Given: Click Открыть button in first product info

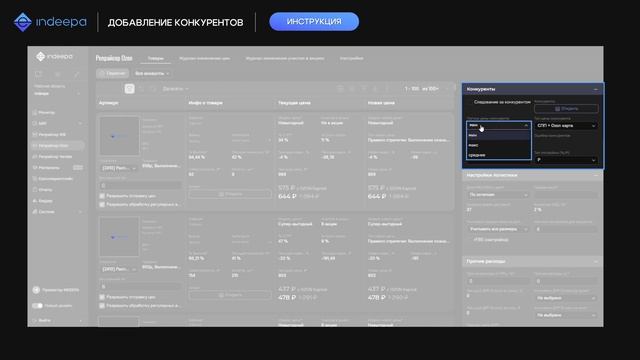Looking at the screenshot, I should click(x=230, y=194).
